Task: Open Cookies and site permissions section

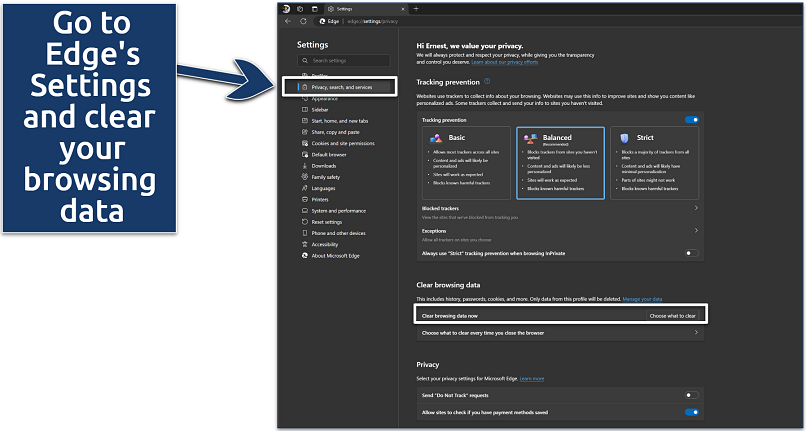Action: 343,143
